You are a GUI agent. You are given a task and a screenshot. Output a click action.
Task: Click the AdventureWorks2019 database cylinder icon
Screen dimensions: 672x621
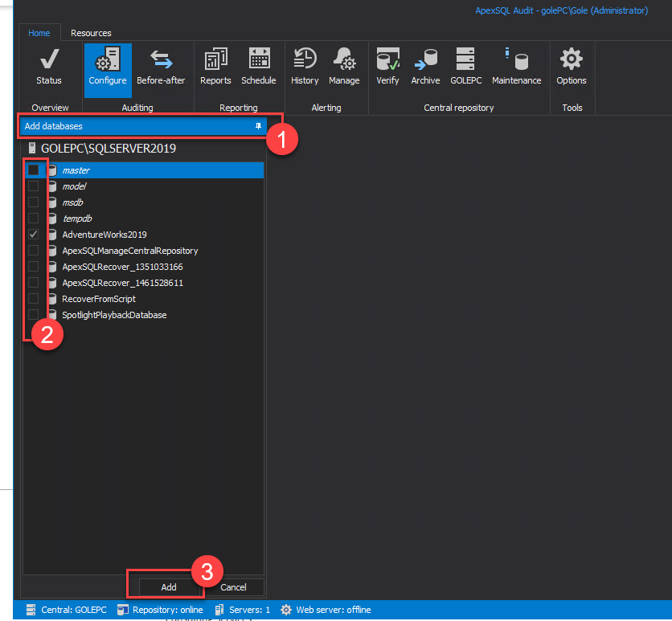[x=52, y=235]
